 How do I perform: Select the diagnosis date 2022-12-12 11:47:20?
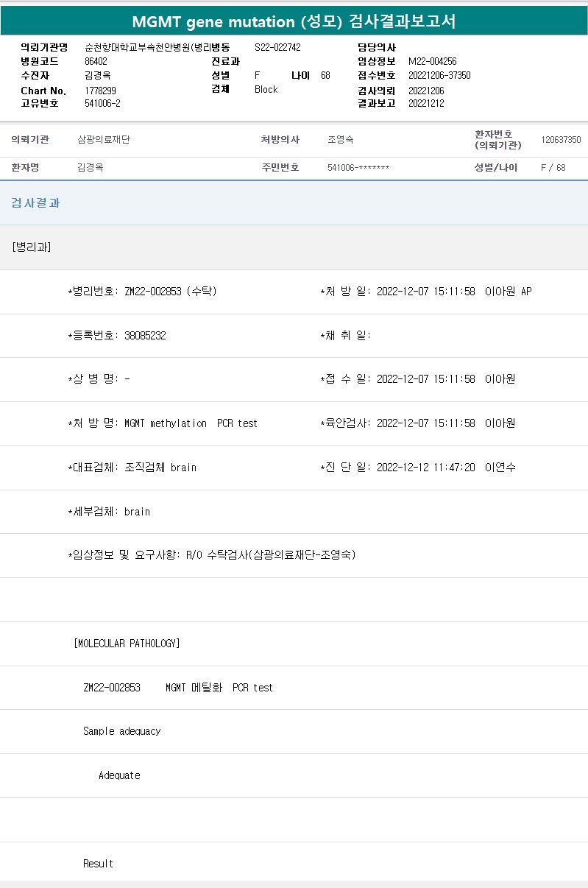tap(425, 468)
